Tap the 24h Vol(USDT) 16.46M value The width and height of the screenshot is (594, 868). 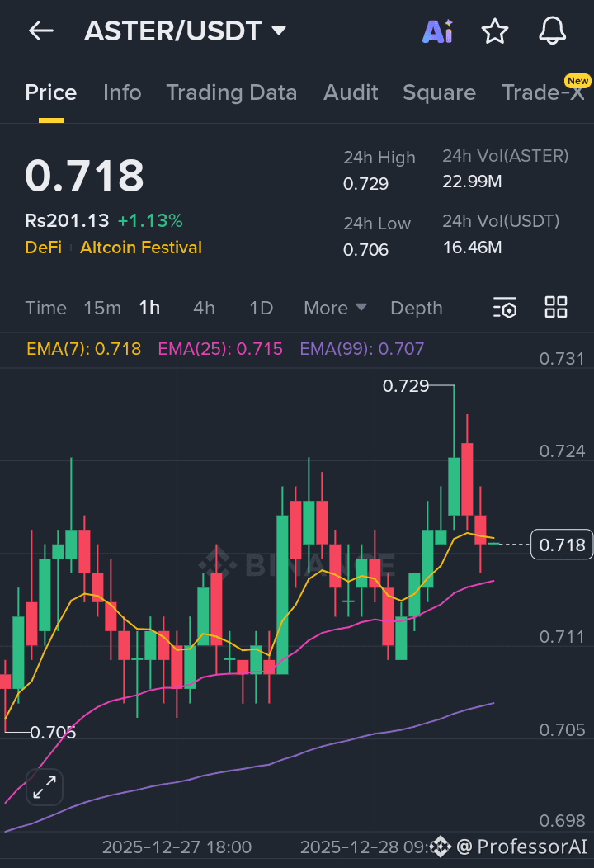(x=472, y=248)
